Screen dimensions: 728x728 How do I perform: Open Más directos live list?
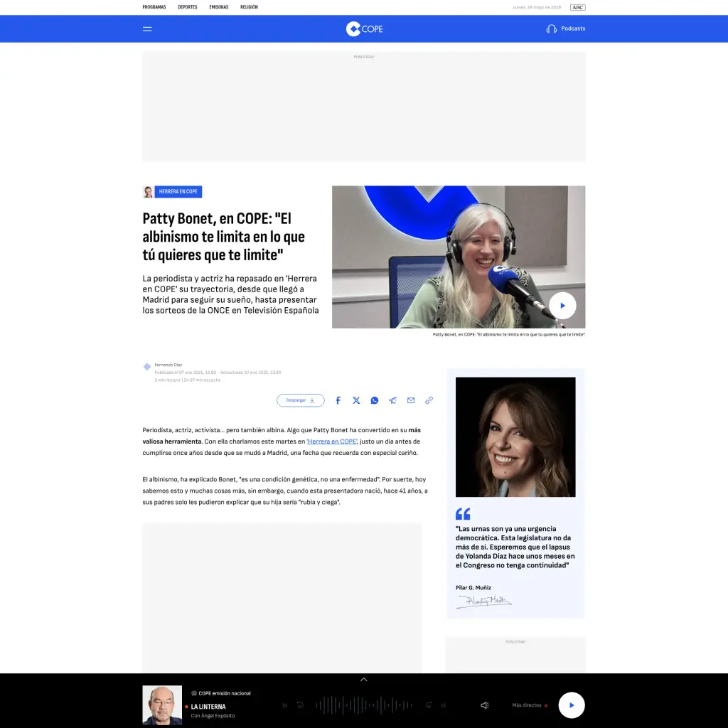(x=530, y=705)
